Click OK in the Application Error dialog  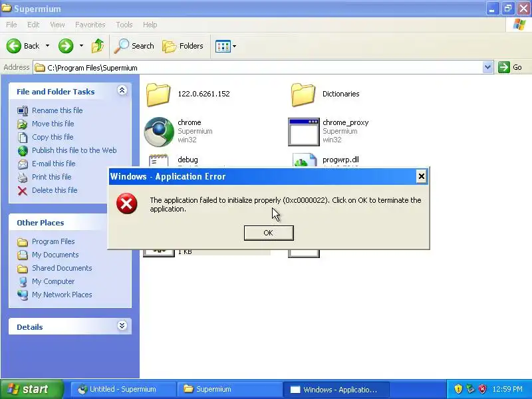[x=269, y=233]
